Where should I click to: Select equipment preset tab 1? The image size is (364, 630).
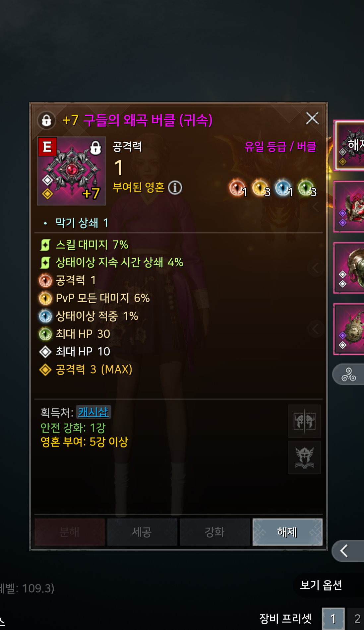[333, 619]
